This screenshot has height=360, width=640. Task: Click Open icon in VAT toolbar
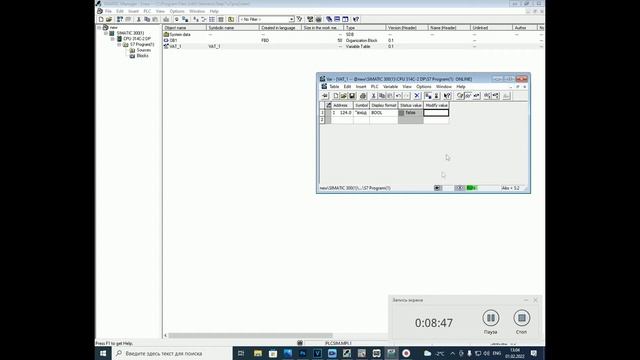[x=344, y=96]
